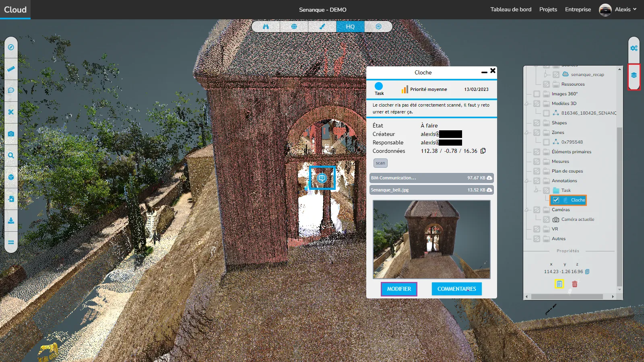
Task: Toggle the Shapes layer checkbox
Action: click(537, 123)
